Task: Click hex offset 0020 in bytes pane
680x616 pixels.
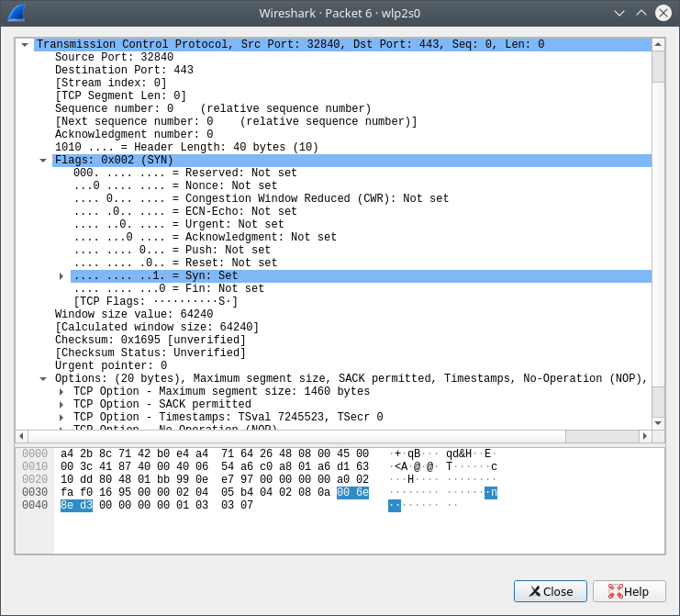Action: [x=35, y=479]
